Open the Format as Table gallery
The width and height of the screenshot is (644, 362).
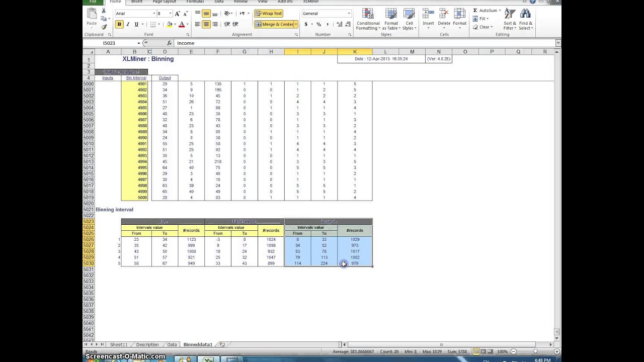[391, 20]
